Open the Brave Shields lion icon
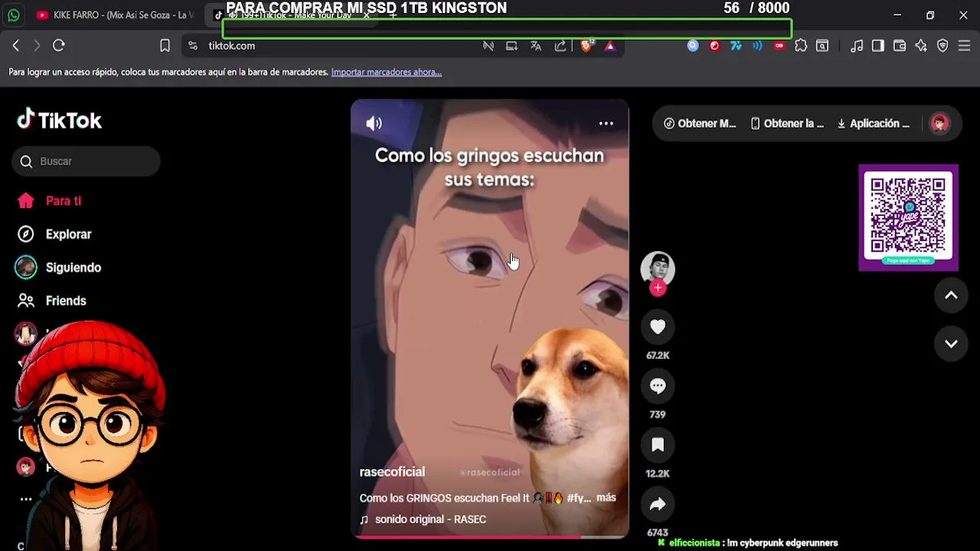 pos(586,46)
